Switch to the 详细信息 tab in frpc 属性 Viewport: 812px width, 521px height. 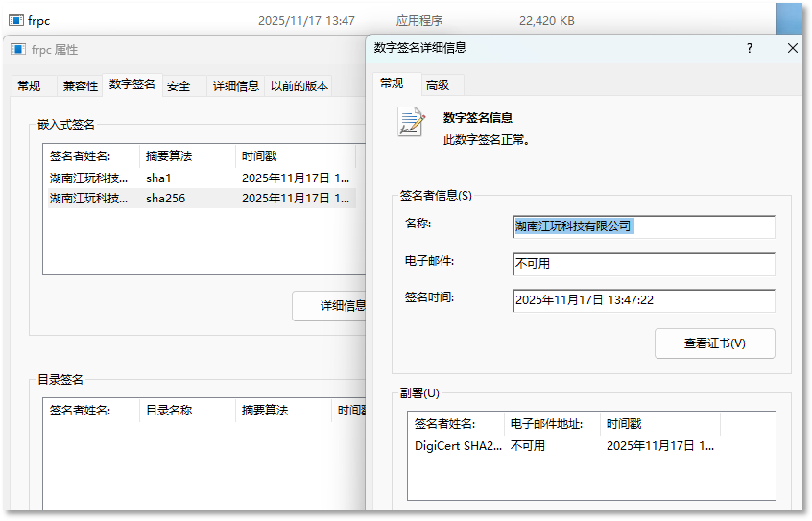(235, 86)
